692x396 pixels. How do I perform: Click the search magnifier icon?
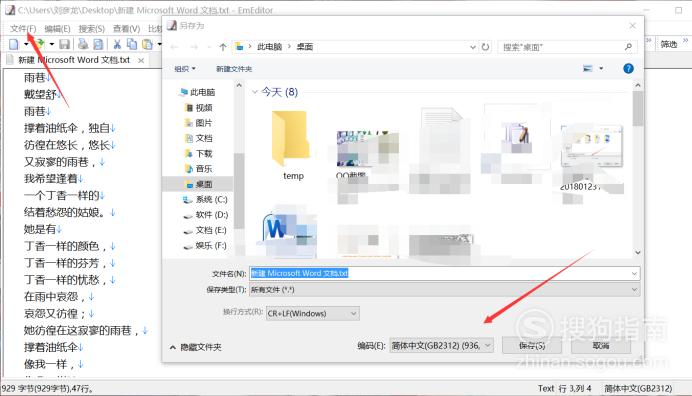click(628, 47)
